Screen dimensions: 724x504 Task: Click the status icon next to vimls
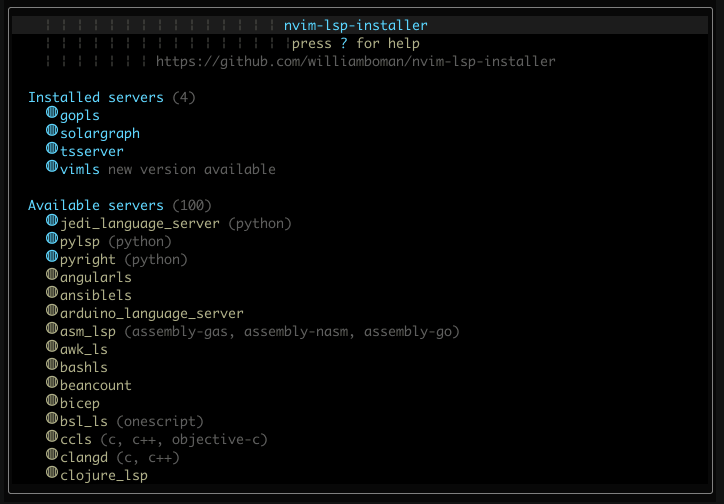pos(52,168)
